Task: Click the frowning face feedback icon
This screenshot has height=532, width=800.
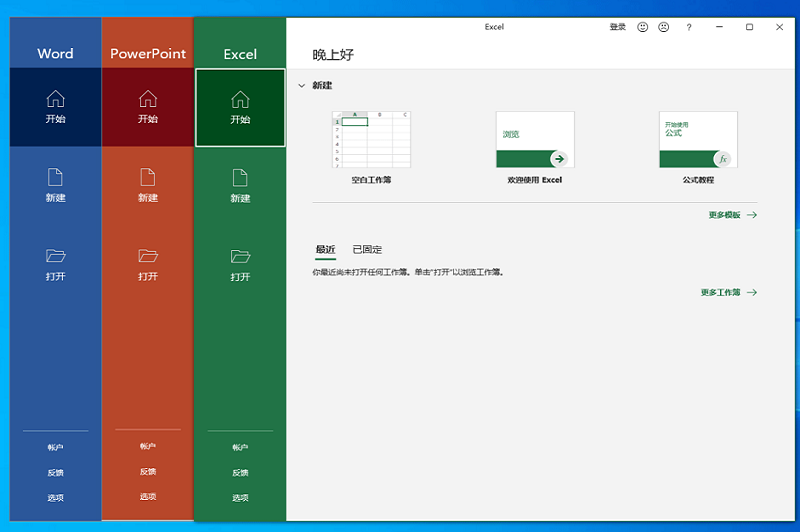Action: (x=663, y=27)
